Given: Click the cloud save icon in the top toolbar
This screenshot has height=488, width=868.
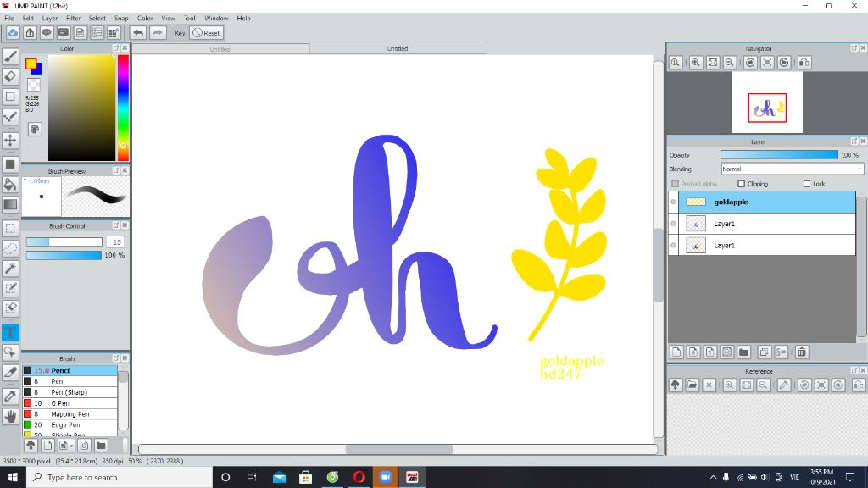Looking at the screenshot, I should click(x=13, y=33).
